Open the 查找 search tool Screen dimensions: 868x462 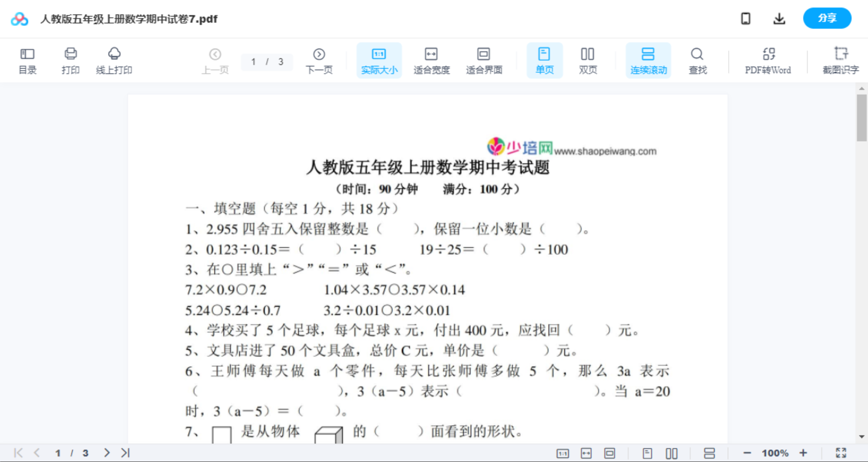coord(697,60)
